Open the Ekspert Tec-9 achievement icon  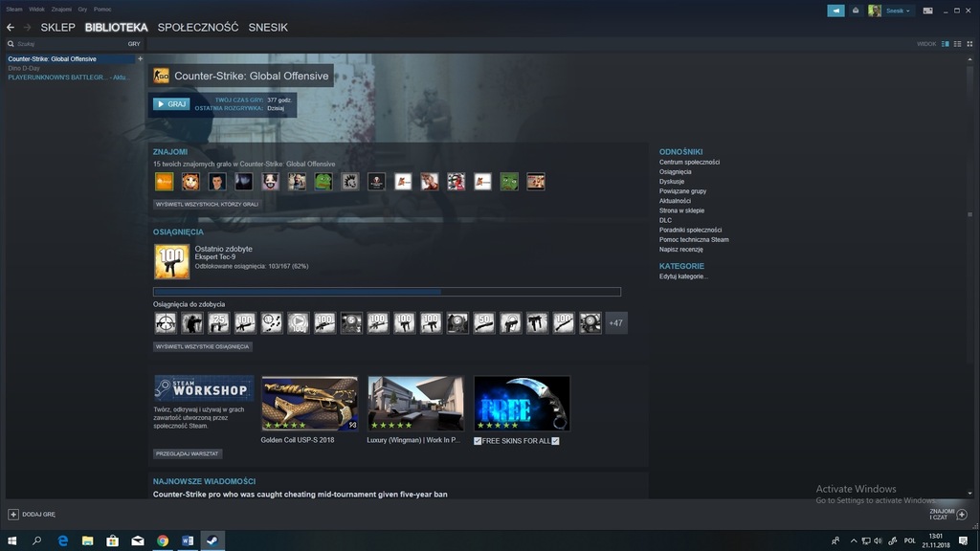pos(172,261)
